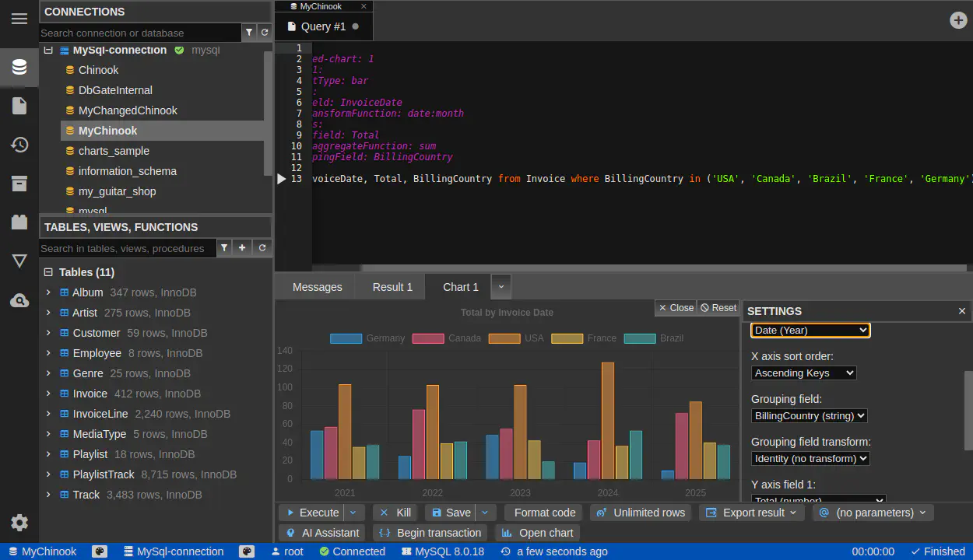Open the dropdown arrow next to Execute
The image size is (973, 560).
pyautogui.click(x=354, y=513)
